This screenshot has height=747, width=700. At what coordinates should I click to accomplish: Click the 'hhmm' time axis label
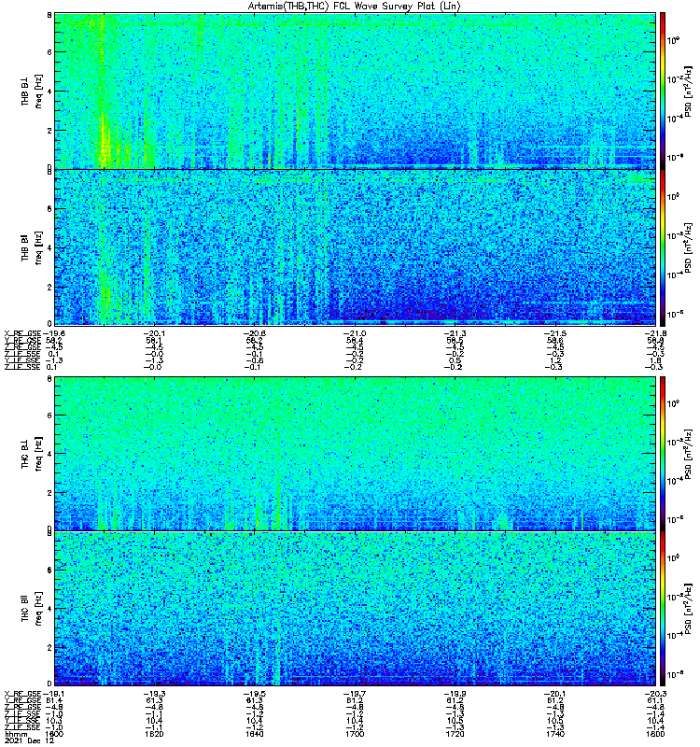click(x=16, y=734)
